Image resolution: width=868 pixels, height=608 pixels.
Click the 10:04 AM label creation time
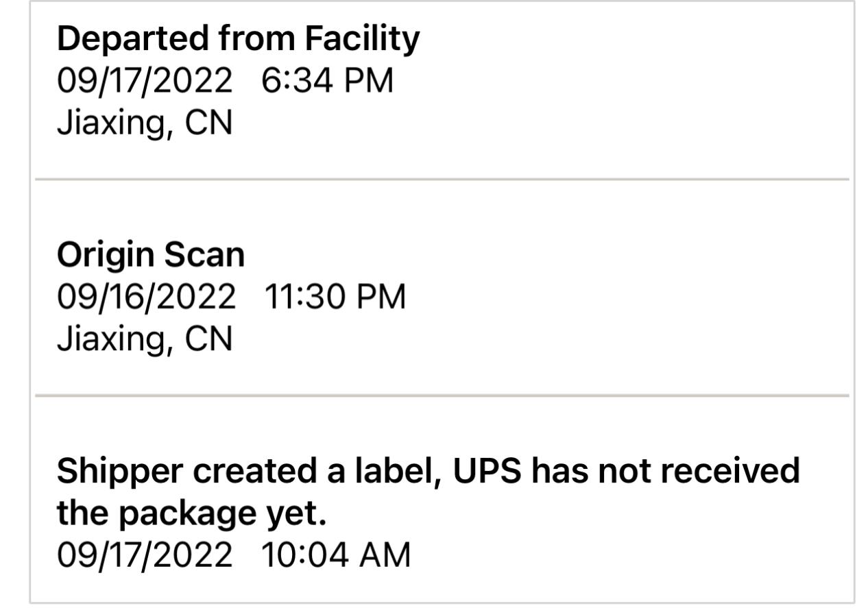[336, 555]
